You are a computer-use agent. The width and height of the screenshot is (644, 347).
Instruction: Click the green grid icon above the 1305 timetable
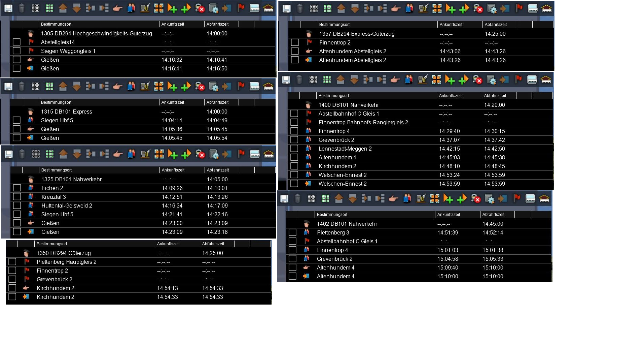click(x=49, y=8)
